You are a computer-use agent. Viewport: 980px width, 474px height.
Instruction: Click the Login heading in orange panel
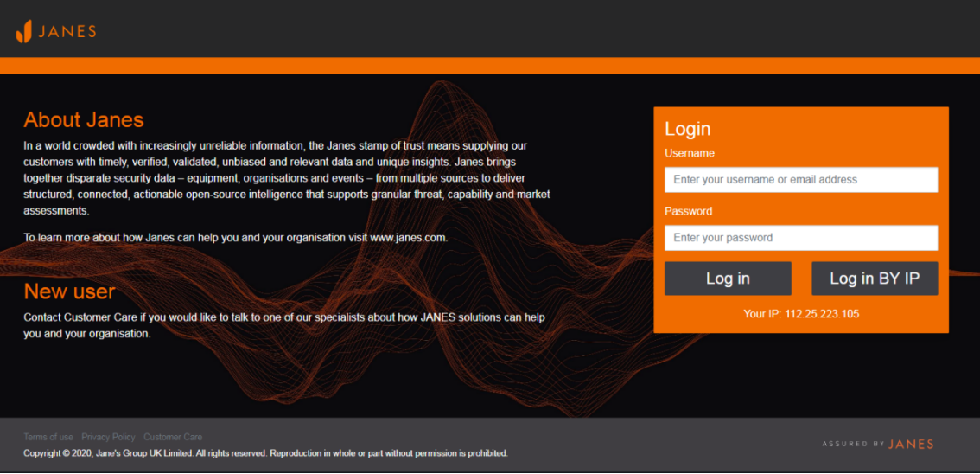click(688, 129)
